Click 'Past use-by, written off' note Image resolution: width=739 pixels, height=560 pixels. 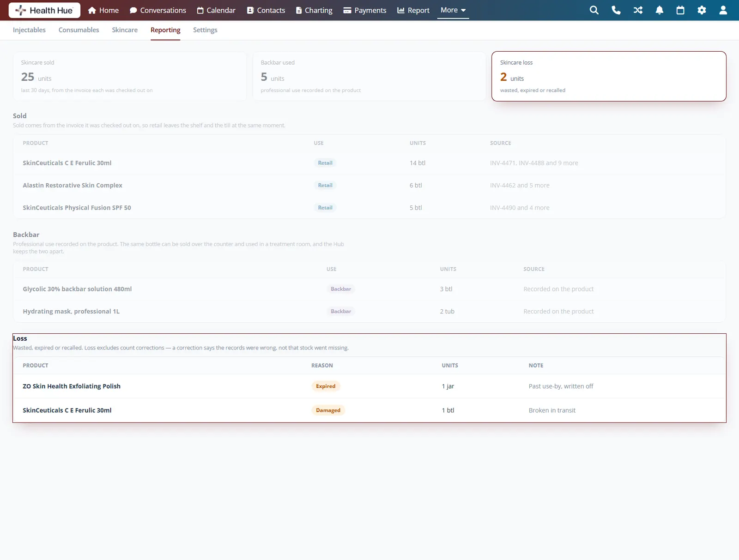(561, 386)
